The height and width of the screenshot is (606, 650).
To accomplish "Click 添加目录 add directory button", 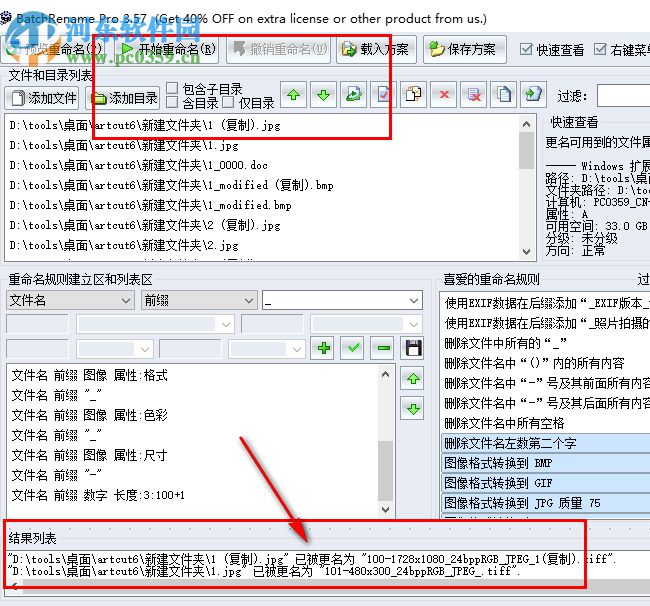I will coord(123,98).
